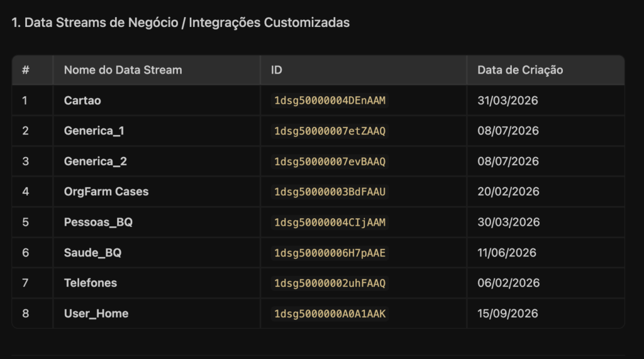The image size is (644, 359).
Task: Select the 'User_Home' data stream name
Action: [96, 313]
